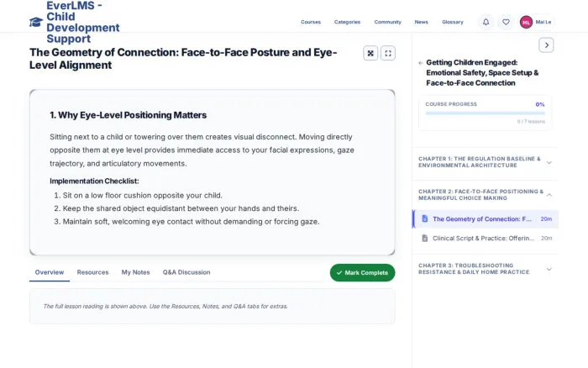Image resolution: width=588 pixels, height=368 pixels.
Task: Toggle focus mode collapse icon
Action: [370, 53]
